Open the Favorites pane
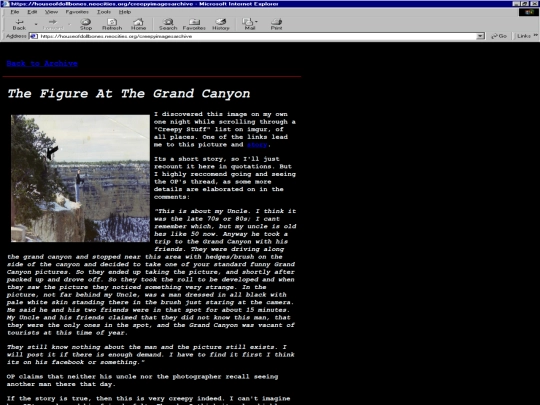540x405 pixels. [x=194, y=24]
